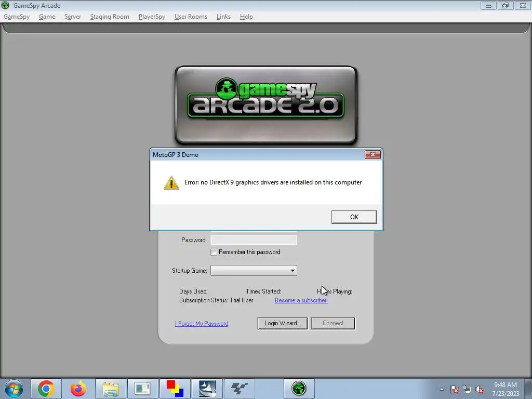Click the muted volume tray icon
Viewport: 532px width, 399px height.
(x=480, y=389)
